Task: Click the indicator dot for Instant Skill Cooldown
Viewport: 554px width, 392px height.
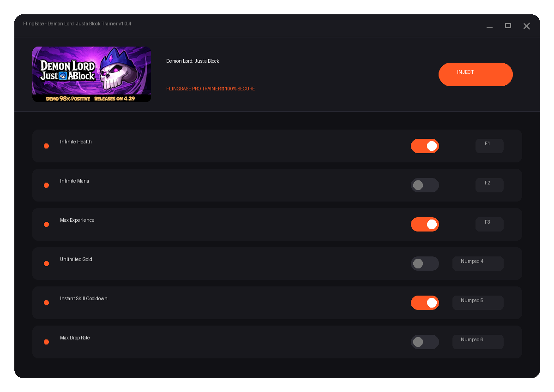Action: pos(46,303)
